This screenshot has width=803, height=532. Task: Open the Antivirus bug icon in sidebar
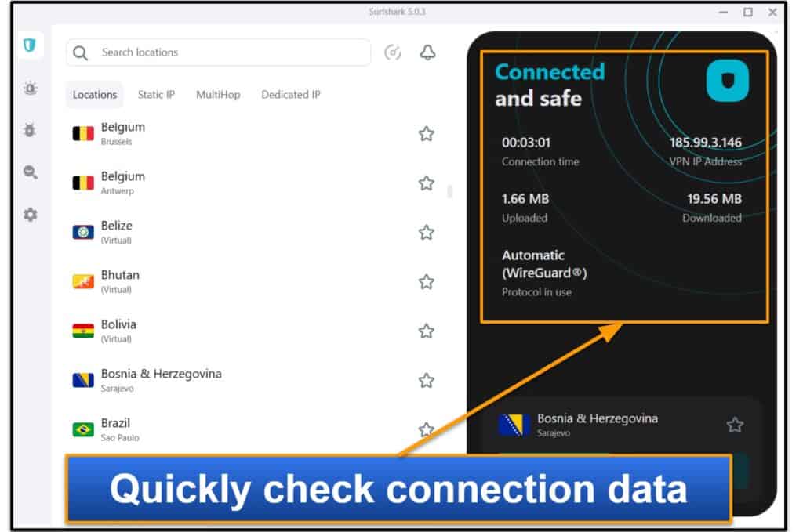[30, 130]
